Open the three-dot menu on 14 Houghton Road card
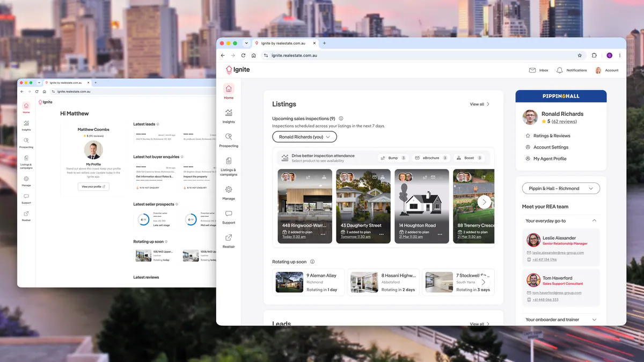This screenshot has width=644, height=362. 440,234
